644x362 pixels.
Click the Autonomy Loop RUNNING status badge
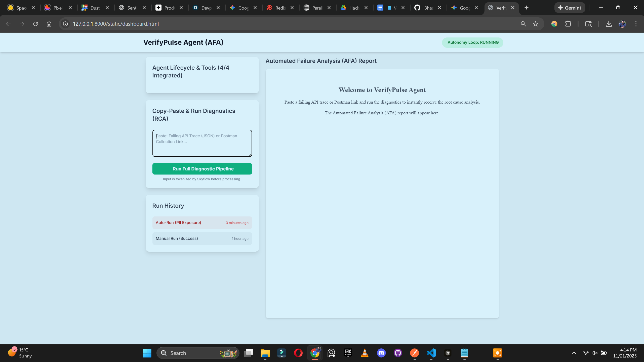(473, 42)
